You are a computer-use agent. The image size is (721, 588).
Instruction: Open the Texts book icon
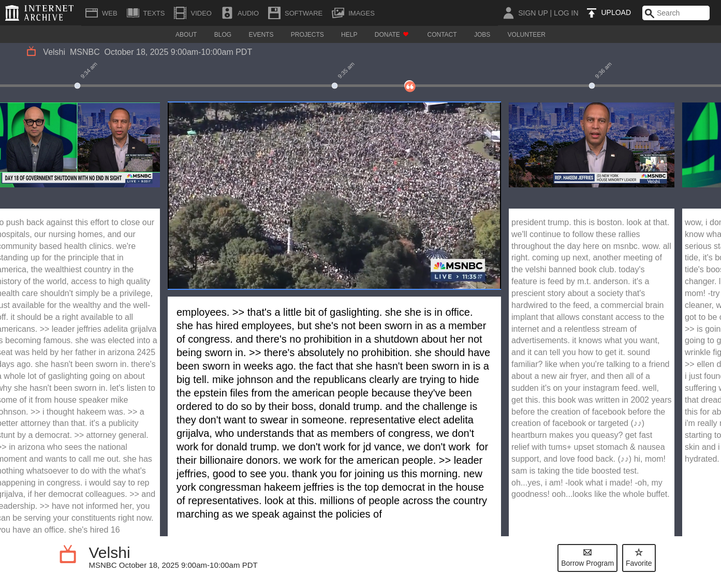point(133,13)
